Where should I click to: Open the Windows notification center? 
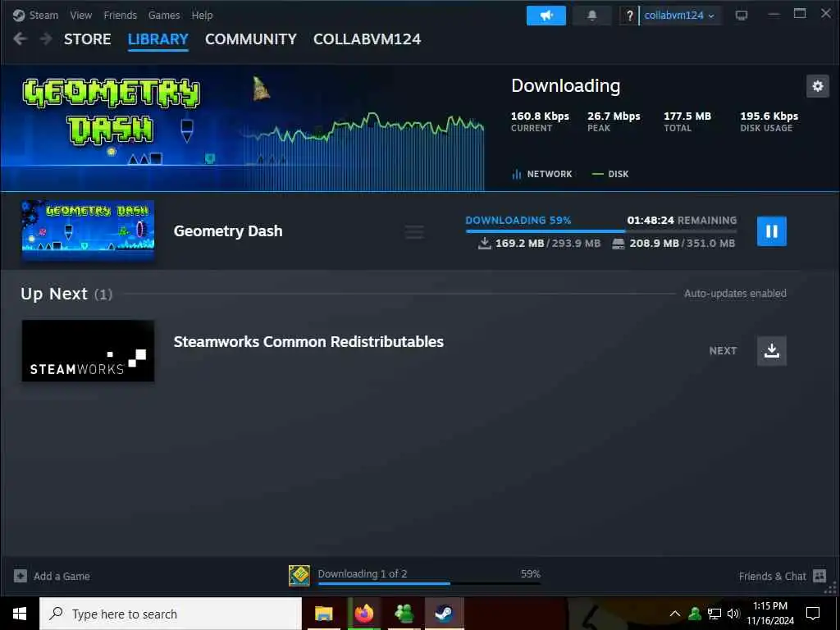coord(813,614)
